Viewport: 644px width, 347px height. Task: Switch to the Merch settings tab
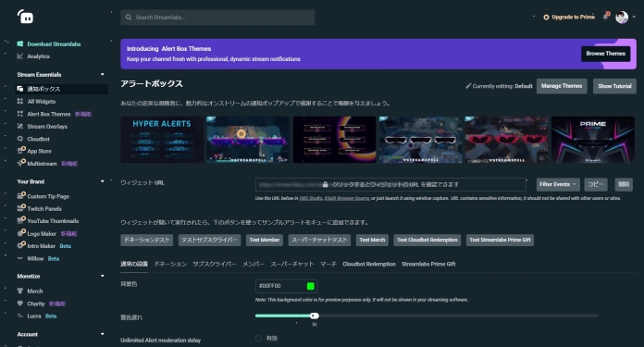[x=328, y=264]
